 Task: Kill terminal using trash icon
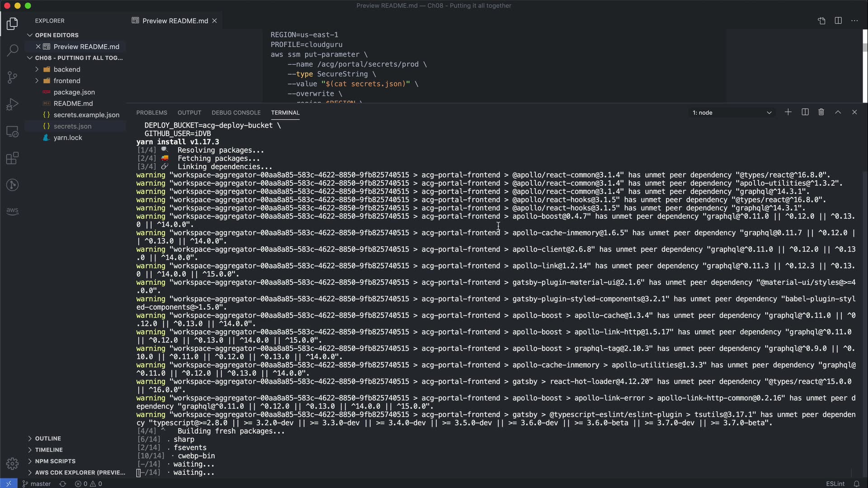[821, 112]
